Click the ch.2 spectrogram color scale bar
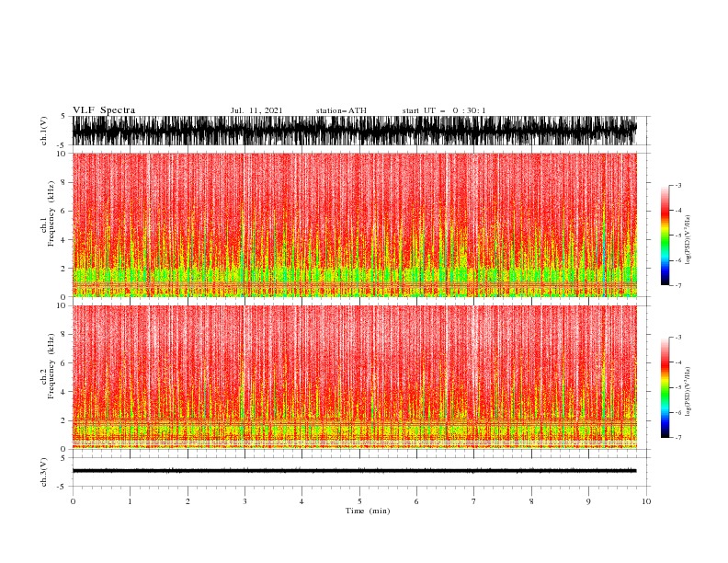Screen dimensions: 728x563 point(665,387)
